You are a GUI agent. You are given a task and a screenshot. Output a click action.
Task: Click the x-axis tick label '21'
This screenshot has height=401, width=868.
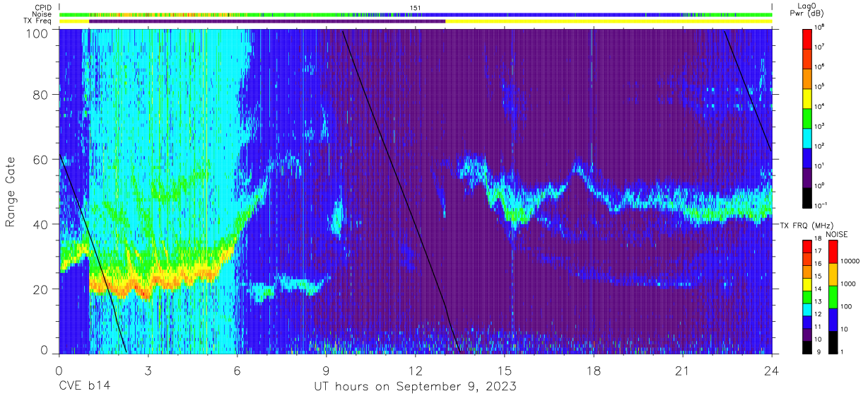click(683, 370)
